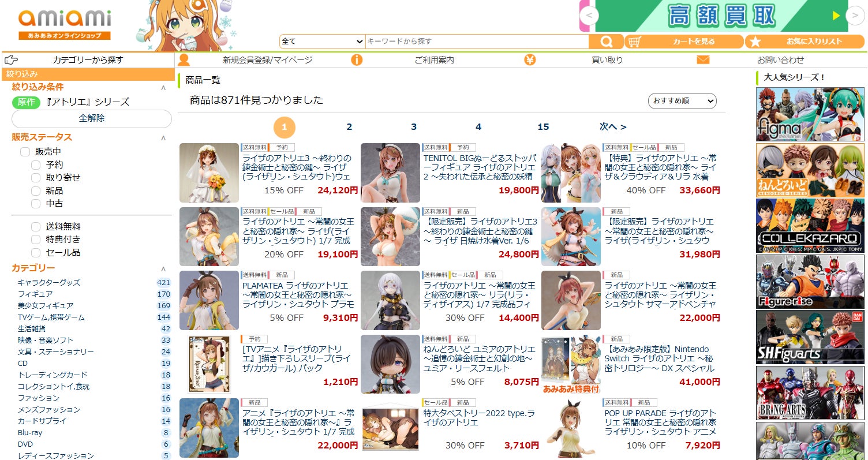Click the star favorites list icon
Screen dimensions: 868x460
755,42
